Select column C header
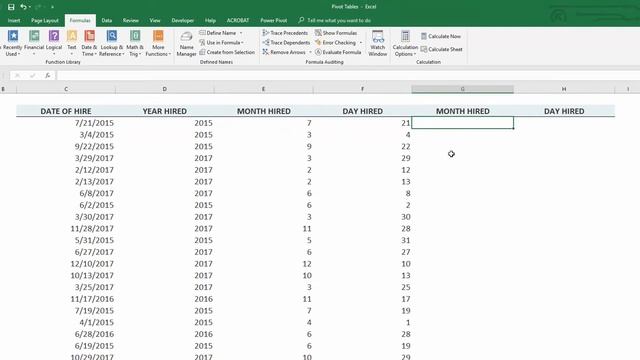Screen dimensions: 640x360 (x=66, y=89)
